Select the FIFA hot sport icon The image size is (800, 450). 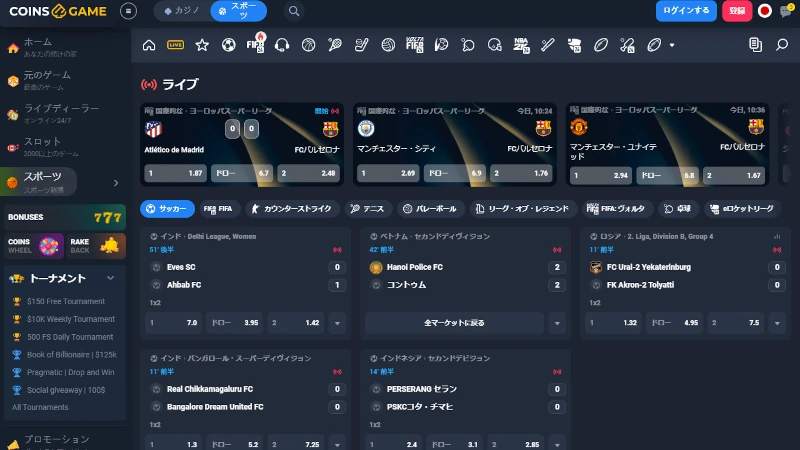pyautogui.click(x=255, y=44)
